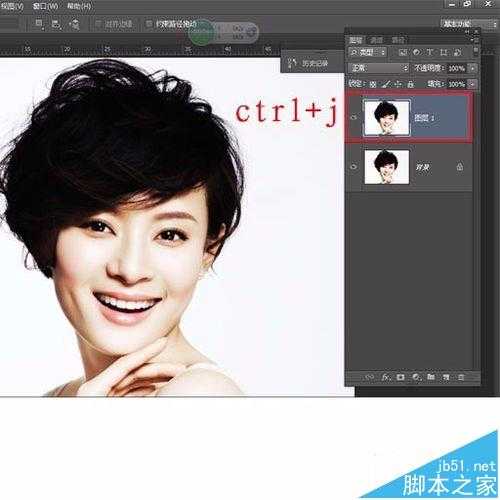Open the Opacity slider arrow
500x500 pixels.
tap(473, 69)
